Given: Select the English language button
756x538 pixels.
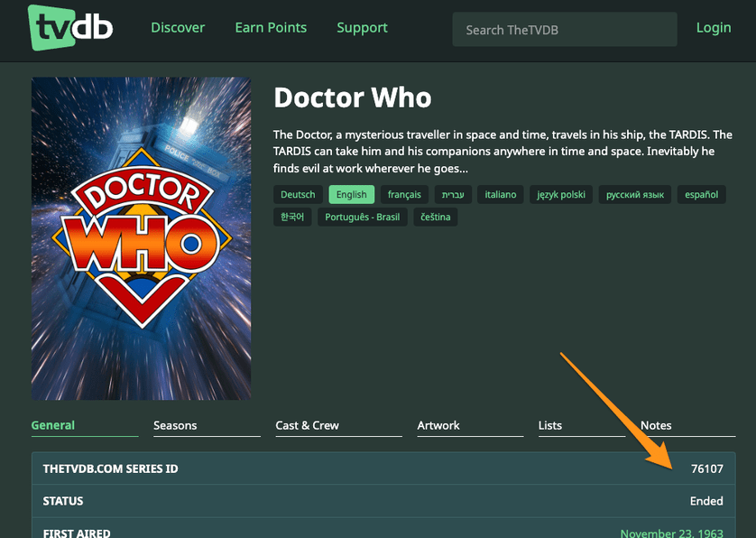Looking at the screenshot, I should pos(352,194).
